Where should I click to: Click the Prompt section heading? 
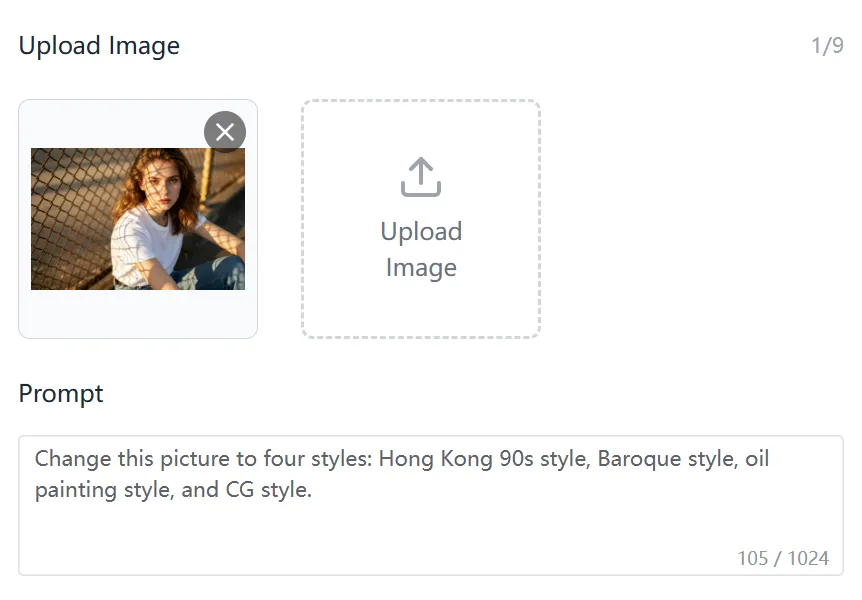[60, 394]
